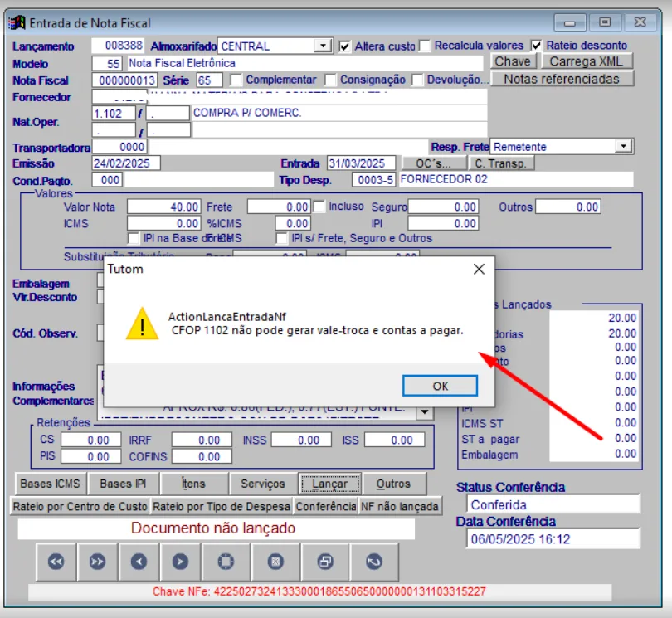Uncheck the Altera custo checkbox
The height and width of the screenshot is (618, 672).
(345, 46)
